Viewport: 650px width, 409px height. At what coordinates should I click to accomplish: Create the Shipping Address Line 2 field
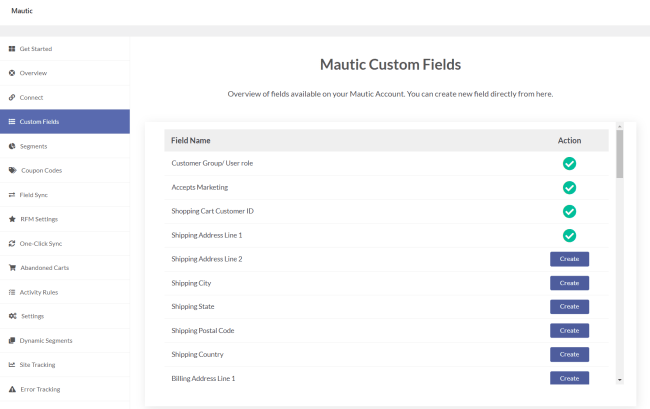569,259
